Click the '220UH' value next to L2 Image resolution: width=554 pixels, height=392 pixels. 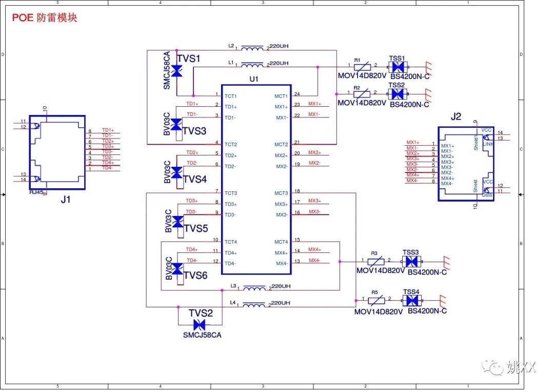pos(279,46)
